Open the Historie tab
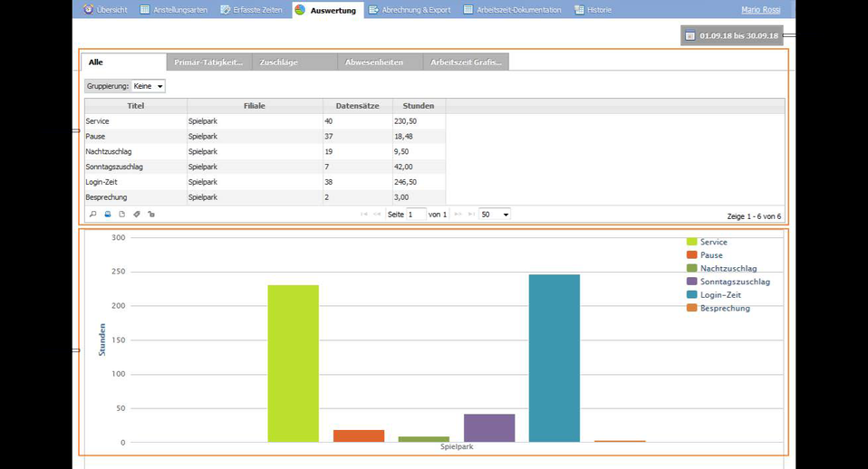868x469 pixels. pyautogui.click(x=593, y=9)
